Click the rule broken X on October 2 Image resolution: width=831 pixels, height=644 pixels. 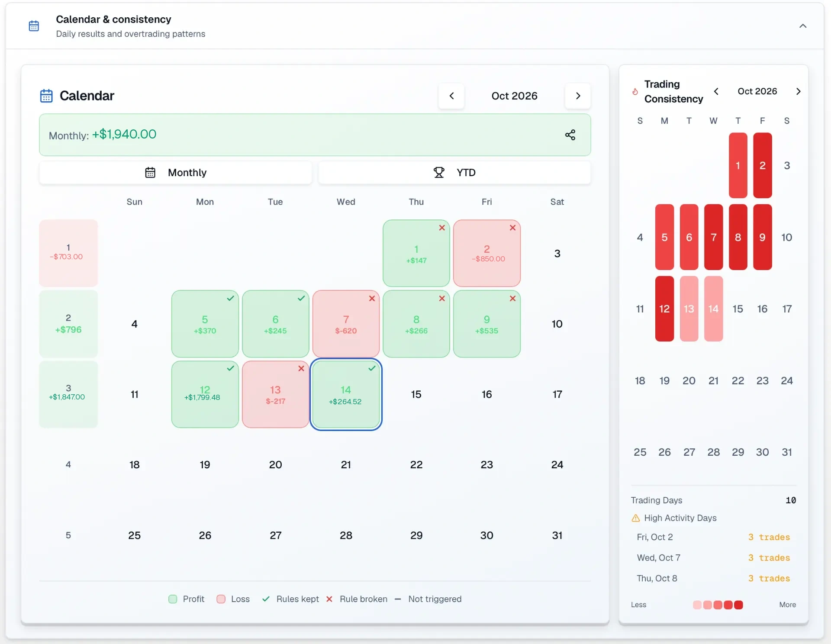512,228
